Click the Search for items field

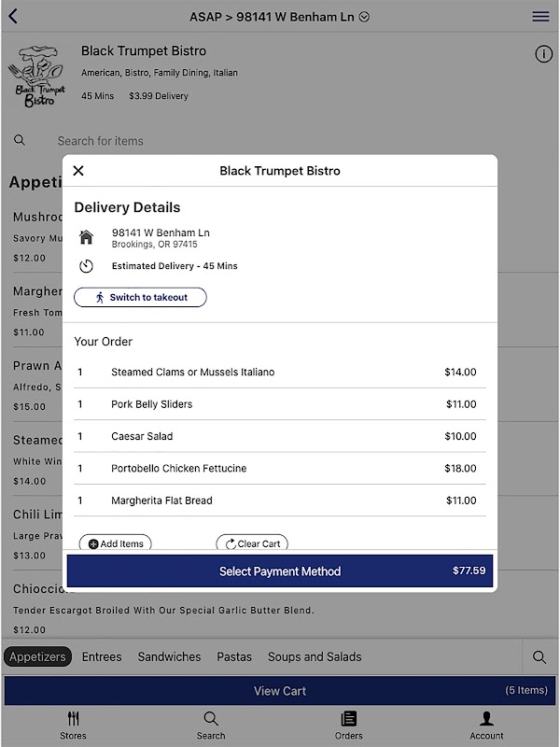point(101,141)
